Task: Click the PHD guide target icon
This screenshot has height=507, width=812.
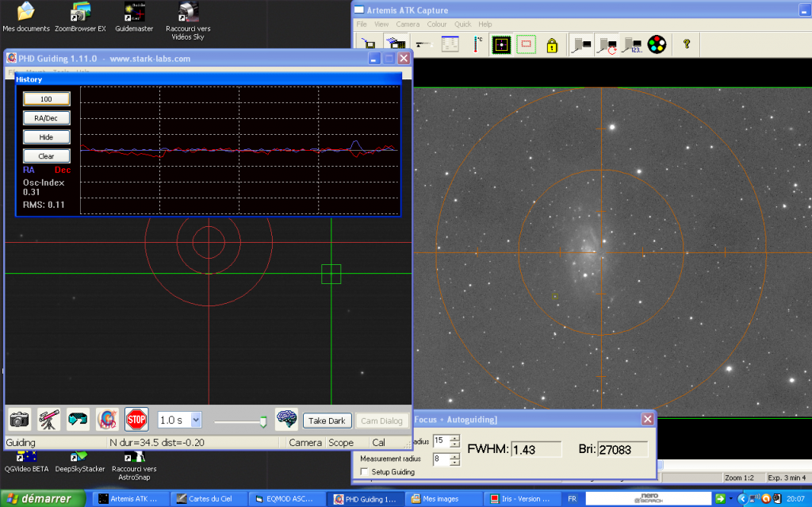Action: tap(107, 419)
